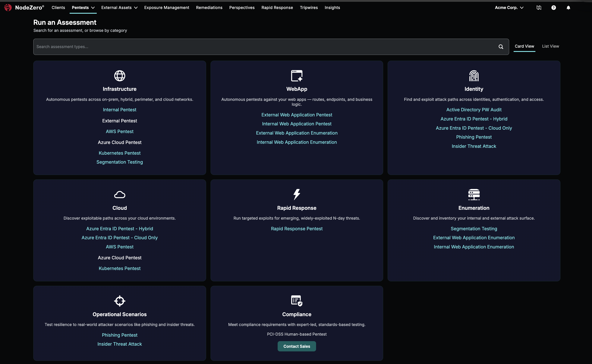Open Azure Cloud Pentest under Cloud
This screenshot has width=592, height=364.
pyautogui.click(x=120, y=258)
